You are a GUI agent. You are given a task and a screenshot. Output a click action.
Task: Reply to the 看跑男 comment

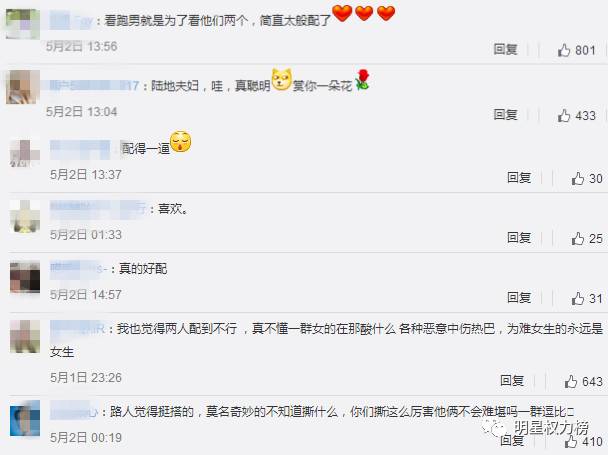(505, 49)
